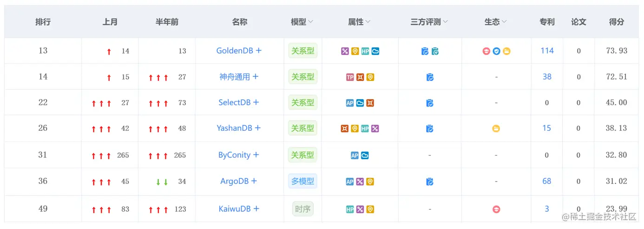Image resolution: width=644 pixels, height=229 pixels.
Task: Click the yellow ecosystem icon in YashanDB row
Action: 496,128
